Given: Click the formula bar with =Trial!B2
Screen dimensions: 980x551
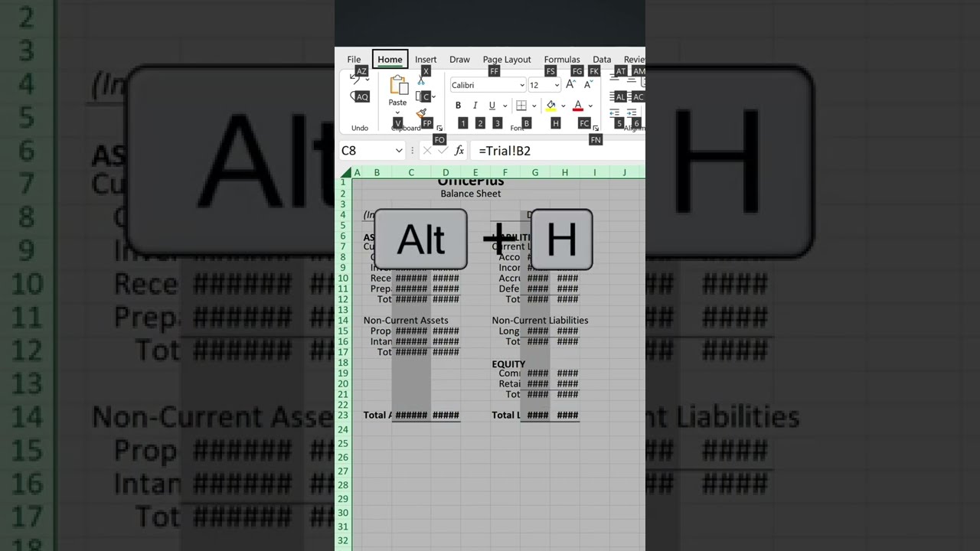Looking at the screenshot, I should [x=557, y=151].
